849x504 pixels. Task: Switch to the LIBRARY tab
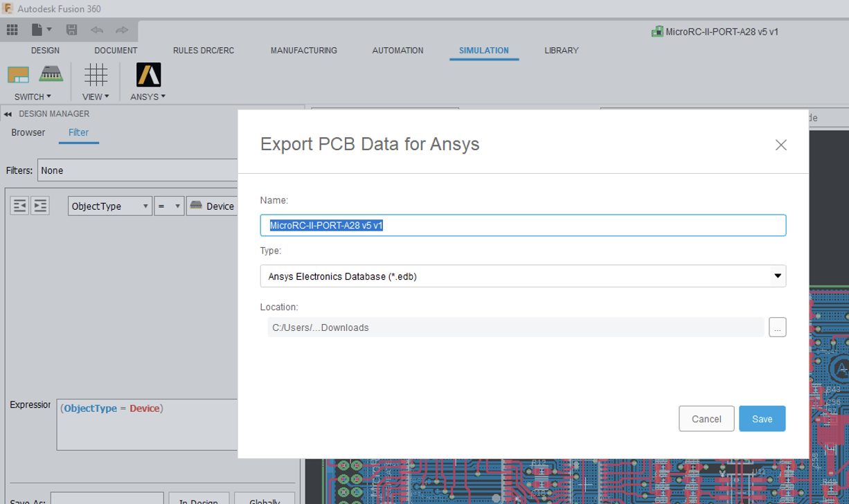(x=562, y=51)
